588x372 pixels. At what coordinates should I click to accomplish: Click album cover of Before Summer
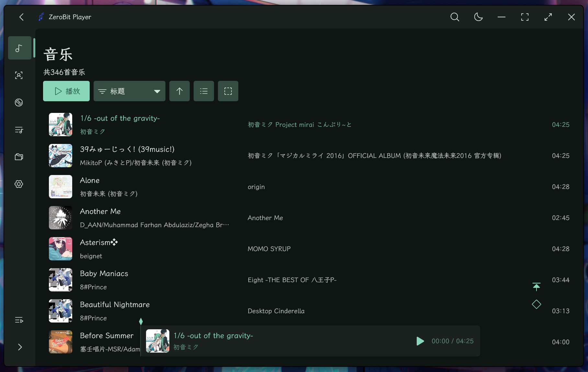(x=61, y=342)
